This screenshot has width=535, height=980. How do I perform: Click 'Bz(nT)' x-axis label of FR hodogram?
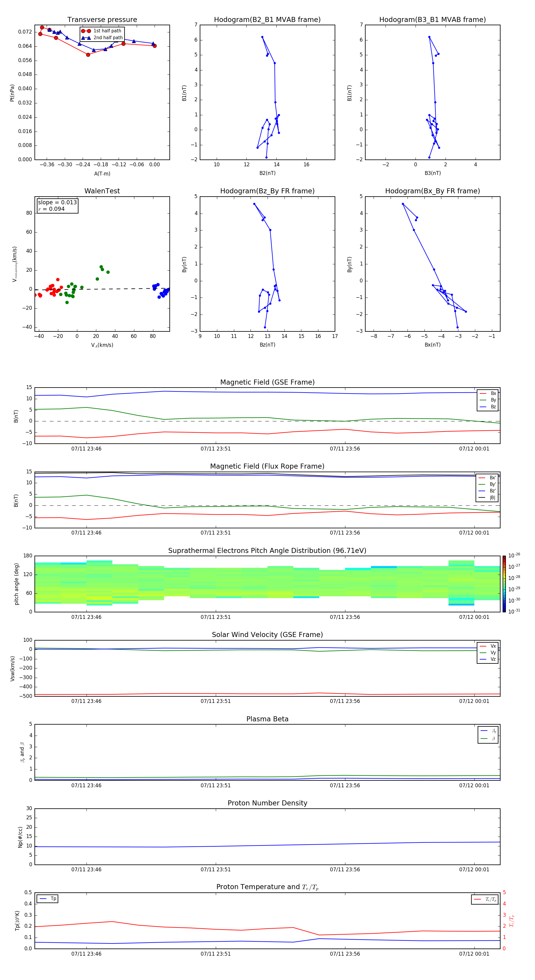point(267,345)
